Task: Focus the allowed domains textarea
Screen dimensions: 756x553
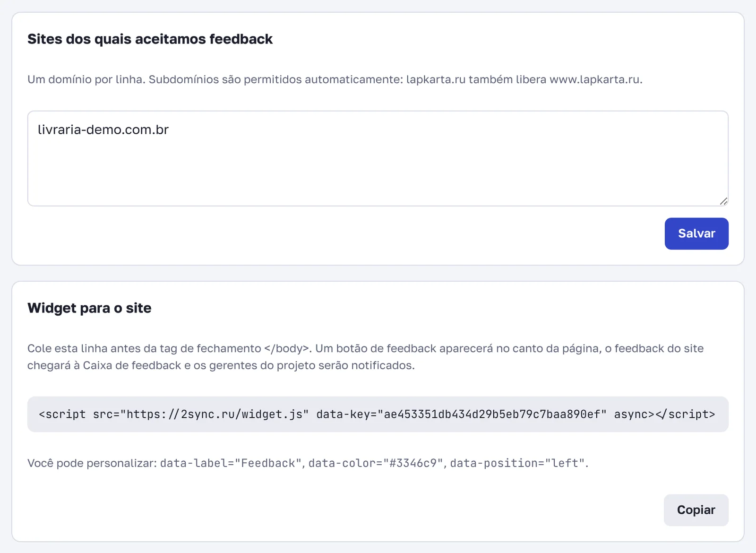Action: click(x=378, y=158)
